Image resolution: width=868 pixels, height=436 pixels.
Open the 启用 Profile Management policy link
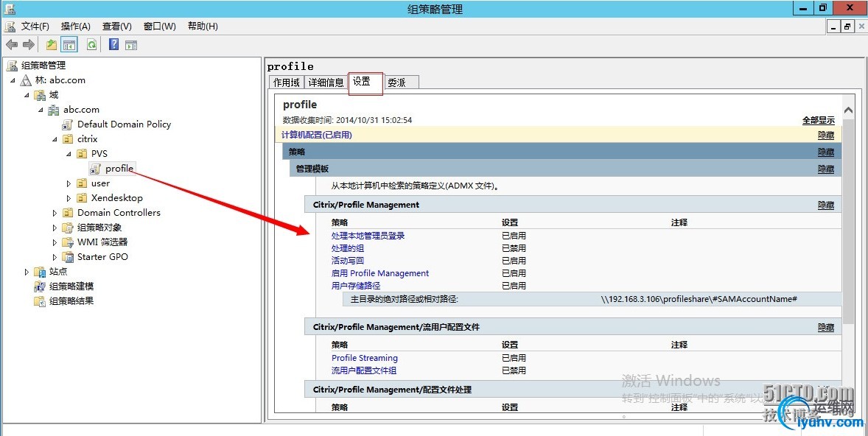[x=380, y=273]
